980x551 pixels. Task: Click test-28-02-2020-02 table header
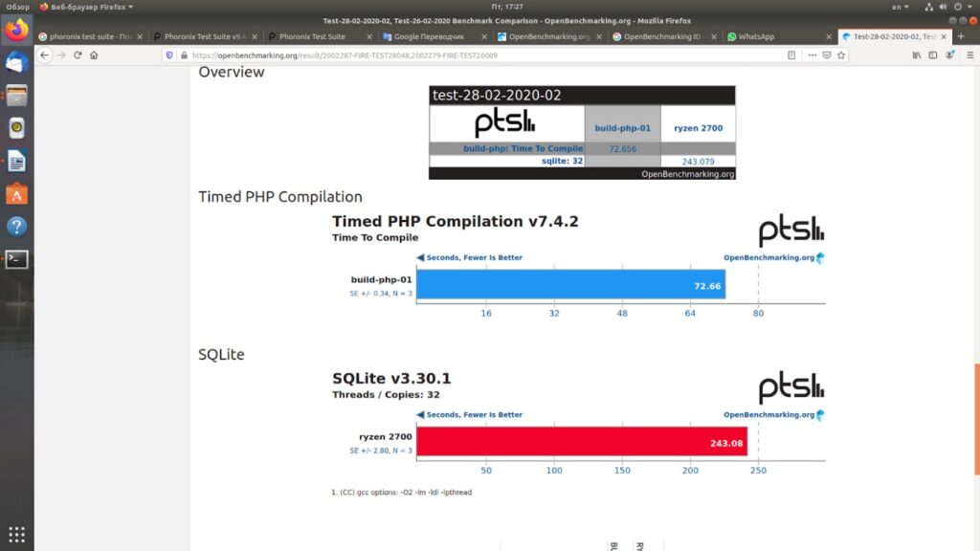coord(582,95)
